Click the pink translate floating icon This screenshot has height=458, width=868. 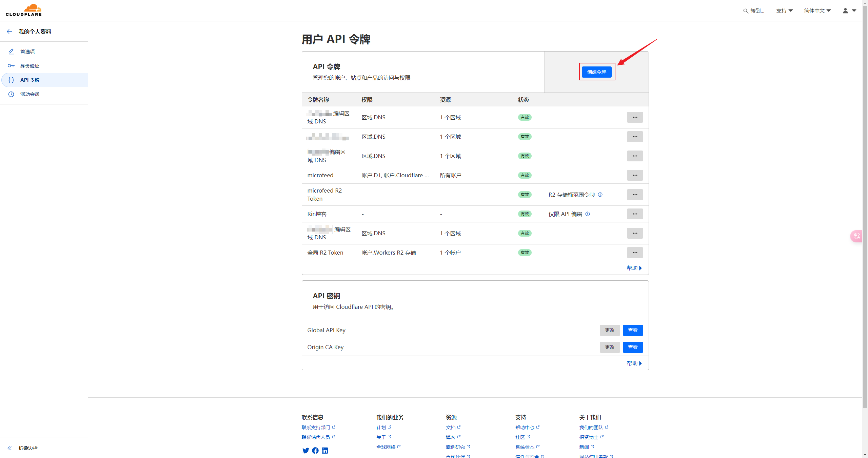coord(857,236)
